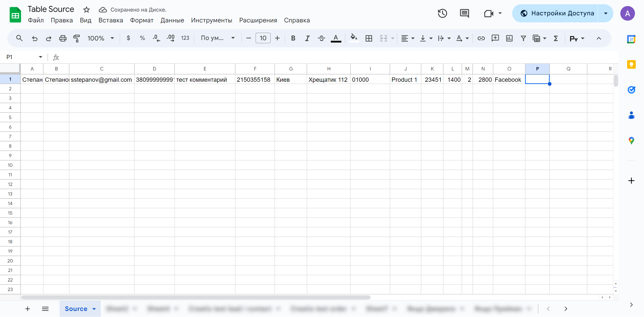Screen dimensions: 644x317
Task: Open the Инструменты menu
Action: click(x=212, y=20)
